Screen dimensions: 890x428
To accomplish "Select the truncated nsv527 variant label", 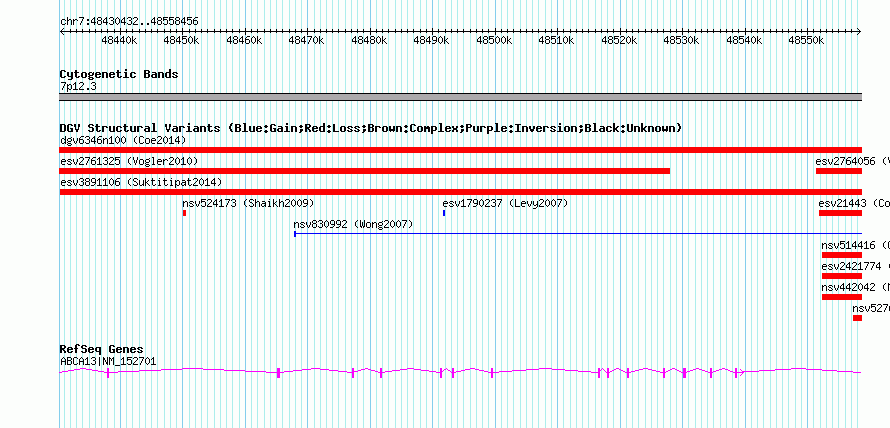I will pos(871,308).
